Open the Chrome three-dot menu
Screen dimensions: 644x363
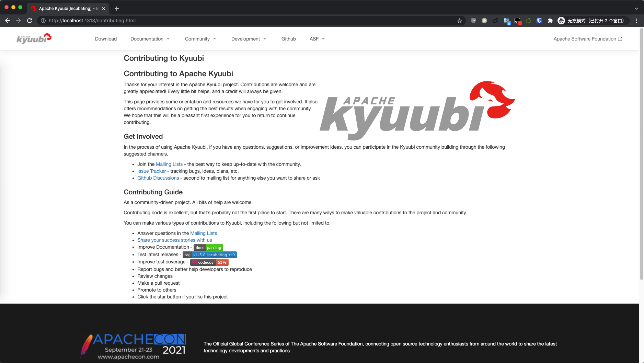(x=637, y=21)
